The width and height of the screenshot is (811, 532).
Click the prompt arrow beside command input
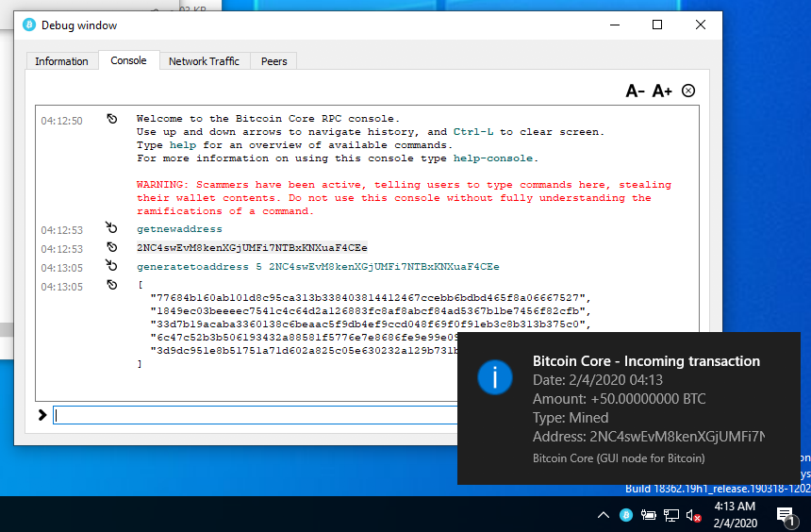pos(42,415)
